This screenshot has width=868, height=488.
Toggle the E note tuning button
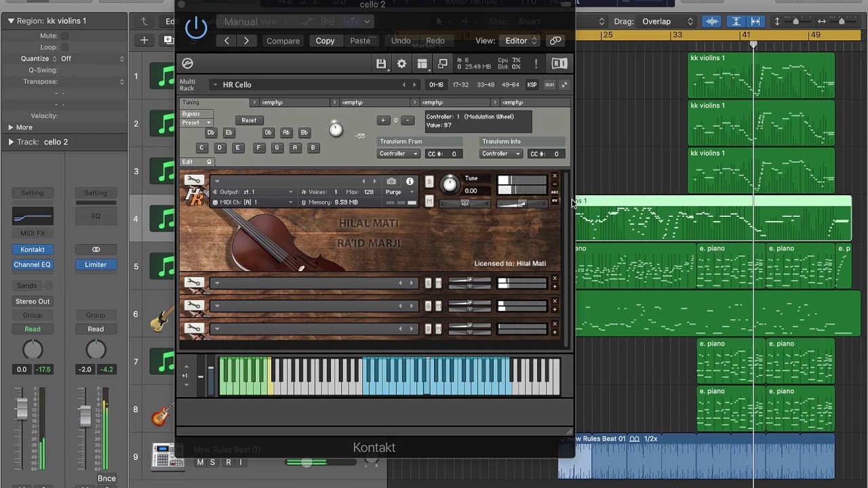pos(237,148)
